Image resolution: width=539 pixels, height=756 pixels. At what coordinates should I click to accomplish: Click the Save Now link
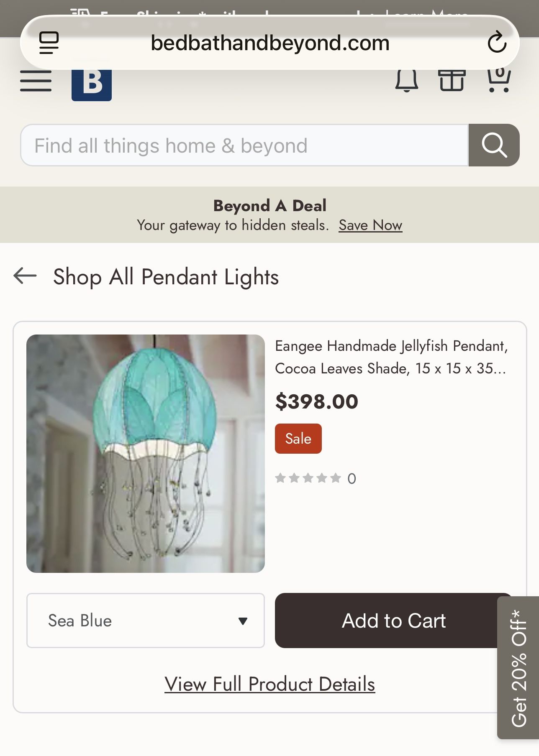370,225
